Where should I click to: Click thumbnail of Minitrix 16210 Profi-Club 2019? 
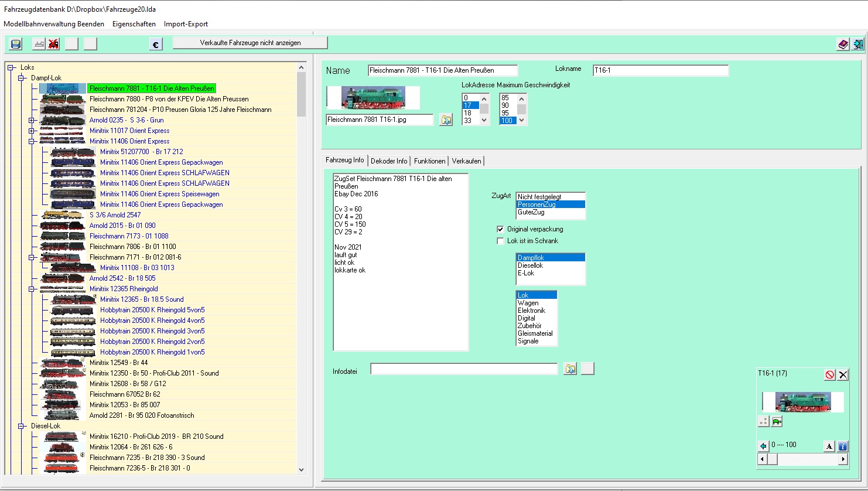(63, 437)
